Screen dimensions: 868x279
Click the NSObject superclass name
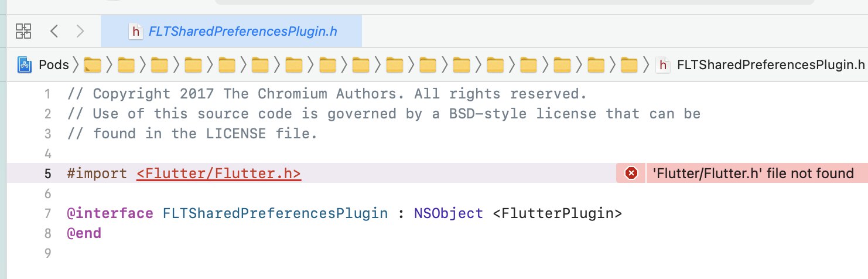tap(449, 213)
